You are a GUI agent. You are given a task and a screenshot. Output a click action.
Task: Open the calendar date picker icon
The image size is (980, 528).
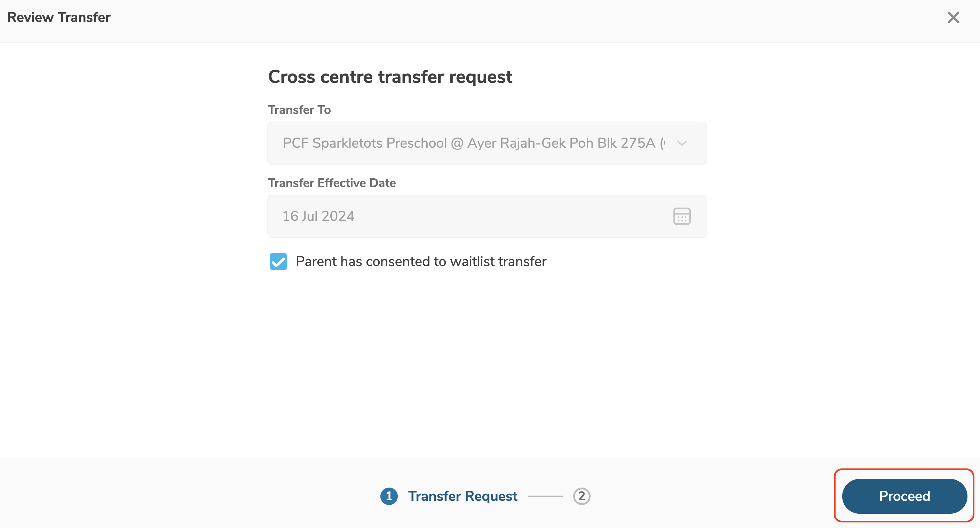[x=682, y=216]
